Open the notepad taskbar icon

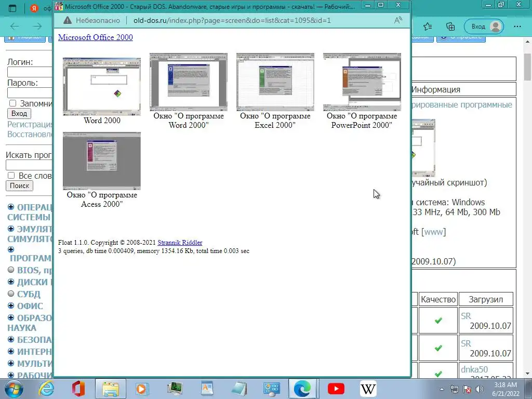coord(239,389)
